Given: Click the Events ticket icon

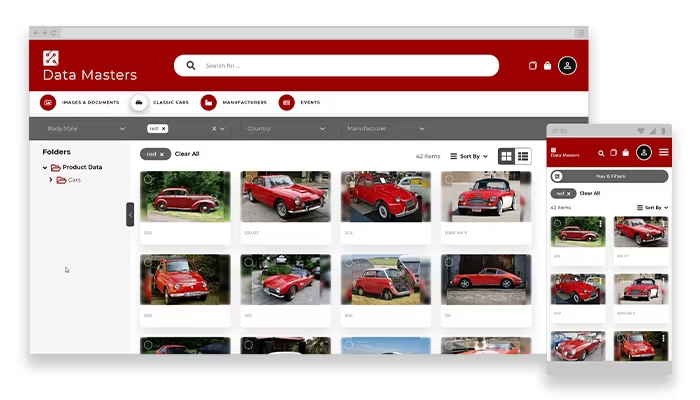Looking at the screenshot, I should pos(287,103).
